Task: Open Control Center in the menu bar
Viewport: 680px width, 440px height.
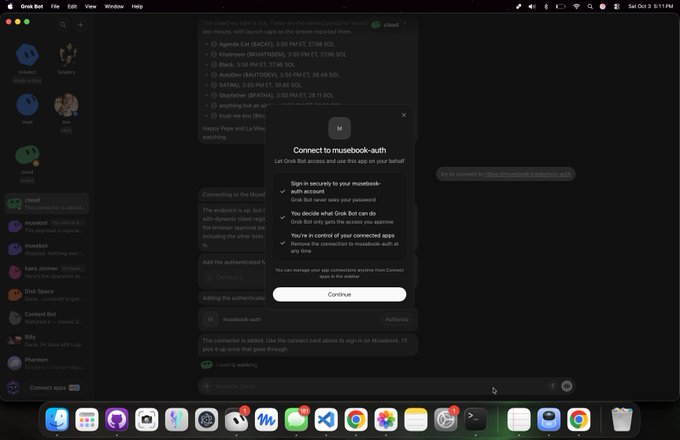Action: point(616,7)
